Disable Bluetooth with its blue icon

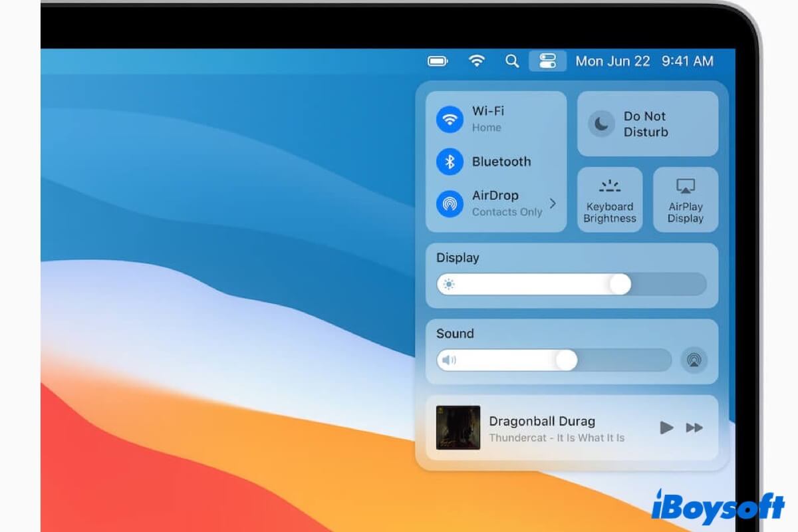(x=450, y=162)
